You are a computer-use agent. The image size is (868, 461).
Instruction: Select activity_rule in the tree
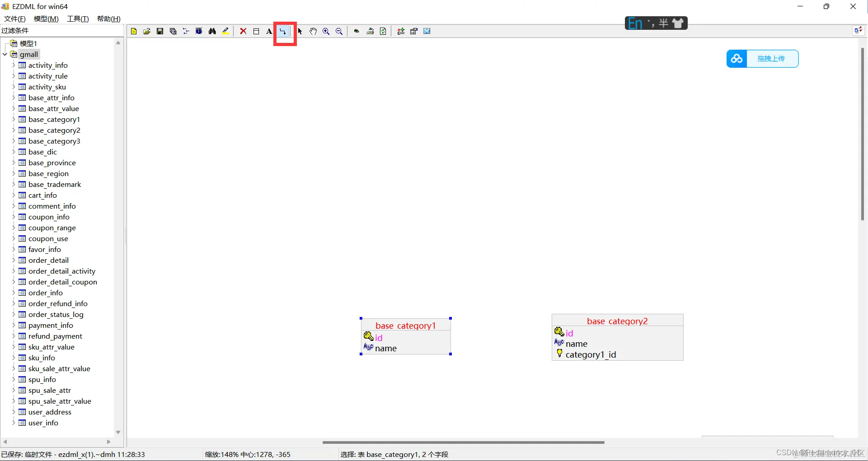tap(48, 76)
